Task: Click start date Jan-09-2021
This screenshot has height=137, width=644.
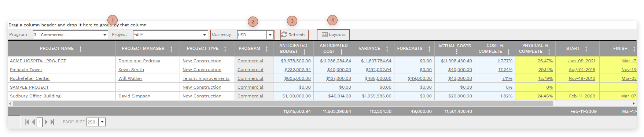Action: [582, 61]
